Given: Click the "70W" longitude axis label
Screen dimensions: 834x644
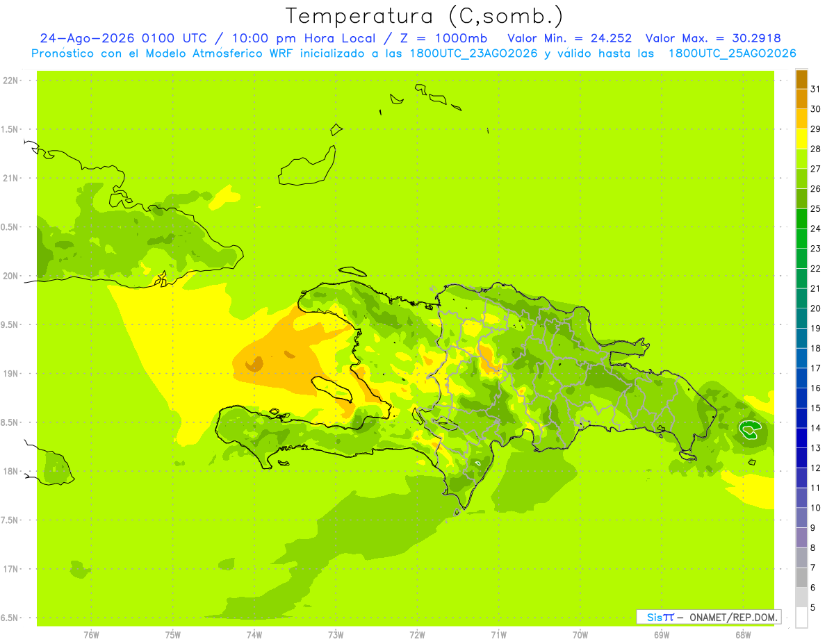Looking at the screenshot, I should pyautogui.click(x=580, y=635).
